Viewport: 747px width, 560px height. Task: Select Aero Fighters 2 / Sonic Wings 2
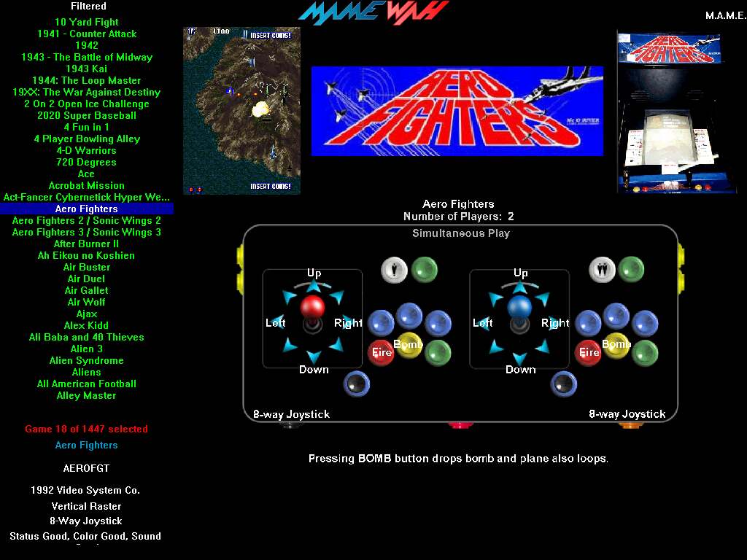pos(86,220)
